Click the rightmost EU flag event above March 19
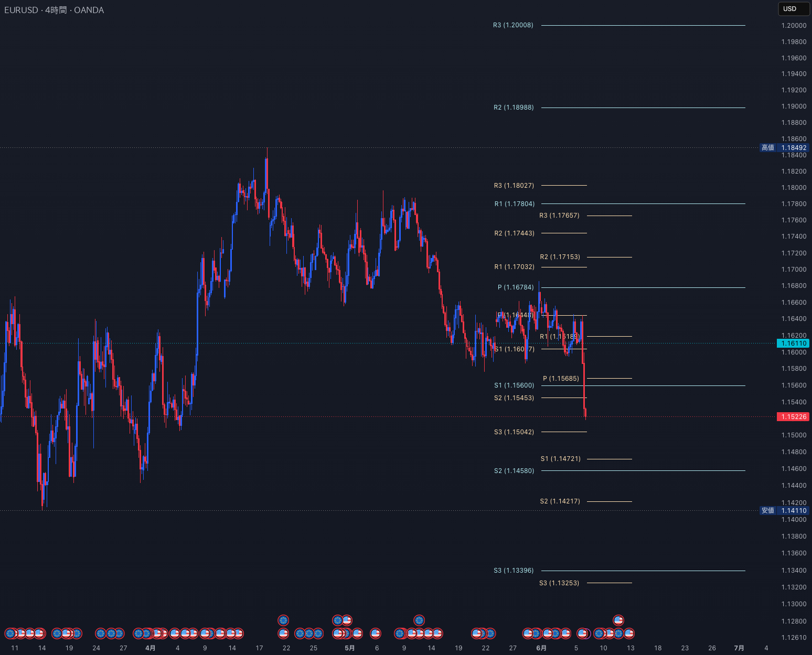Image resolution: width=812 pixels, height=655 pixels. 77,633
